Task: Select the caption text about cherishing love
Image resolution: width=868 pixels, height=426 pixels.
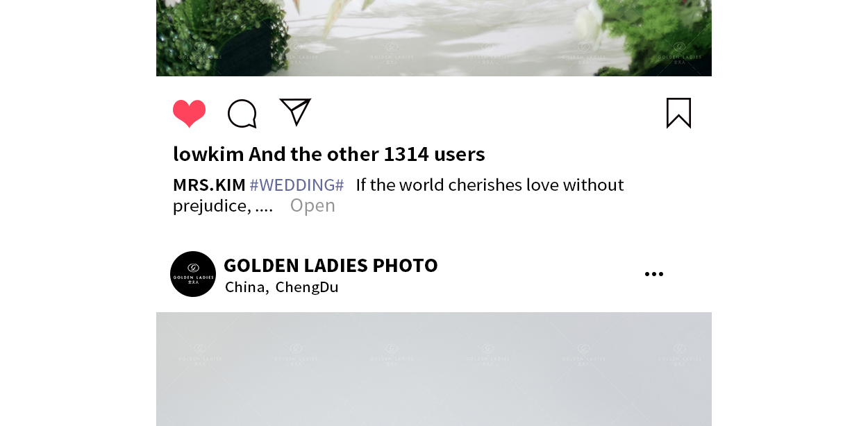Action: coord(399,195)
